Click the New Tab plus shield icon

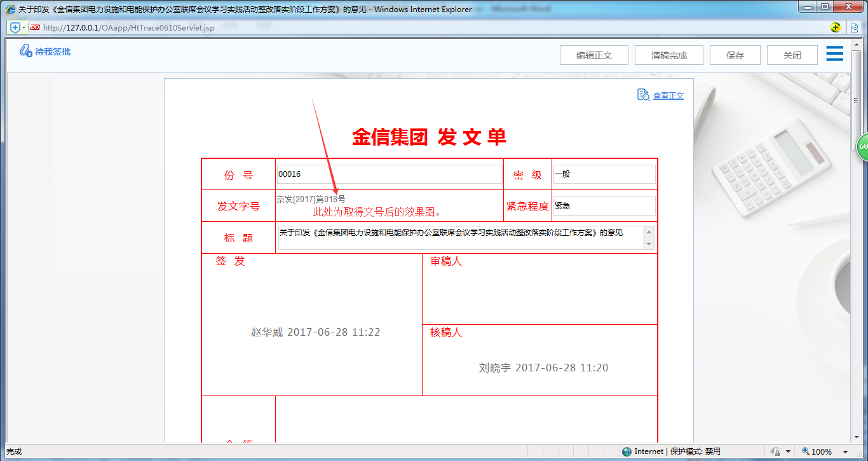15,27
